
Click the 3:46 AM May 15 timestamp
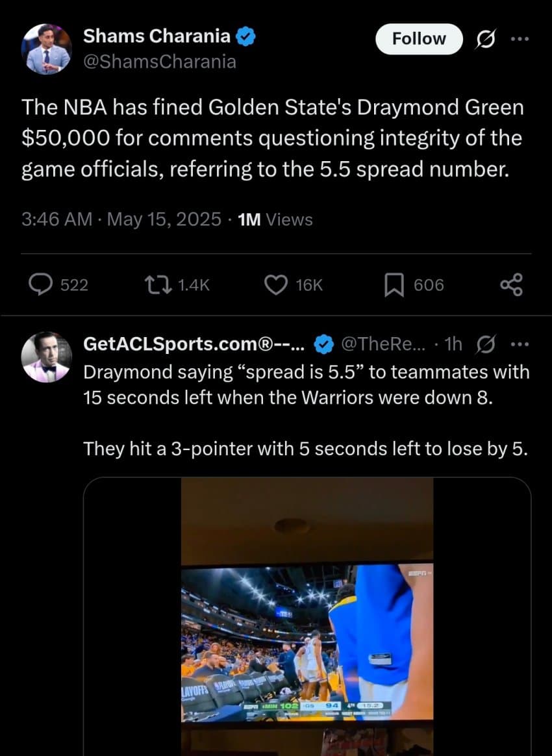pos(121,220)
